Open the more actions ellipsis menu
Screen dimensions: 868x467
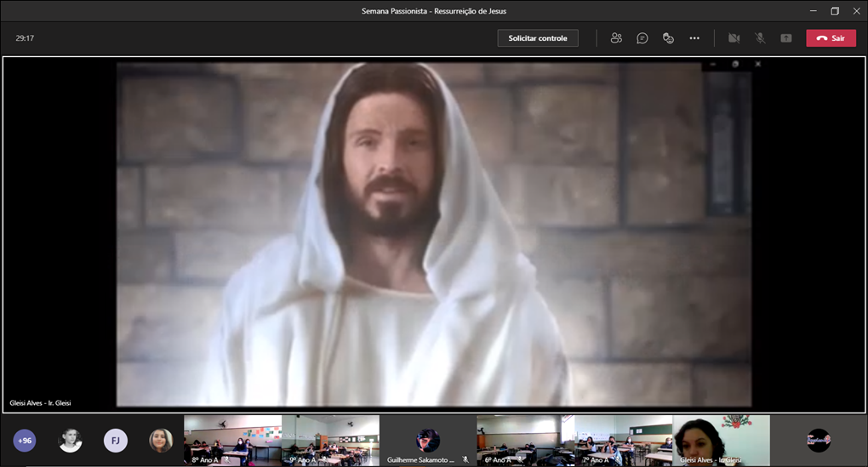pos(694,38)
